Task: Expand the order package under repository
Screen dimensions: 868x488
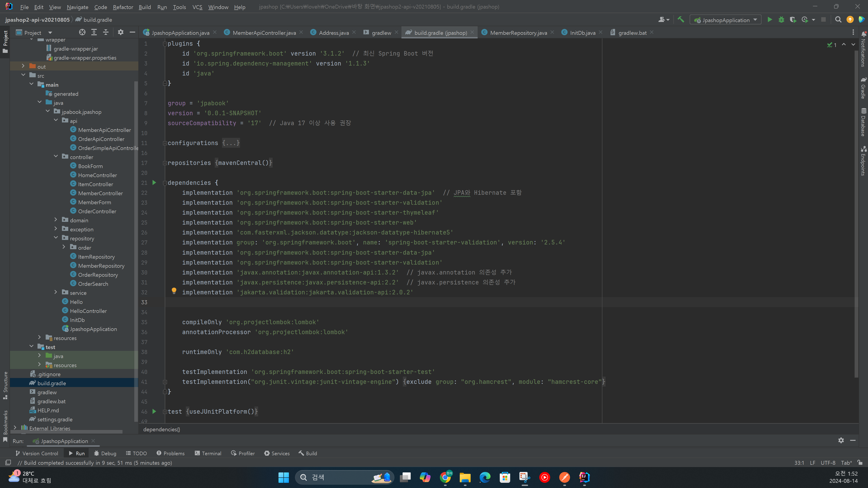Action: 64,247
